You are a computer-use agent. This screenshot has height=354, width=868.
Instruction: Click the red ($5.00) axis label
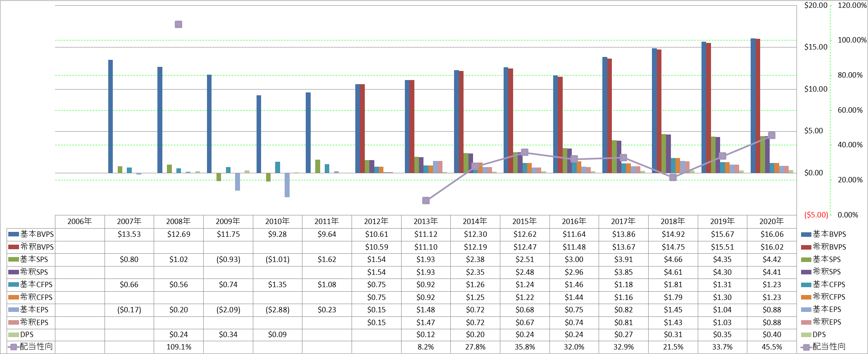coord(816,215)
